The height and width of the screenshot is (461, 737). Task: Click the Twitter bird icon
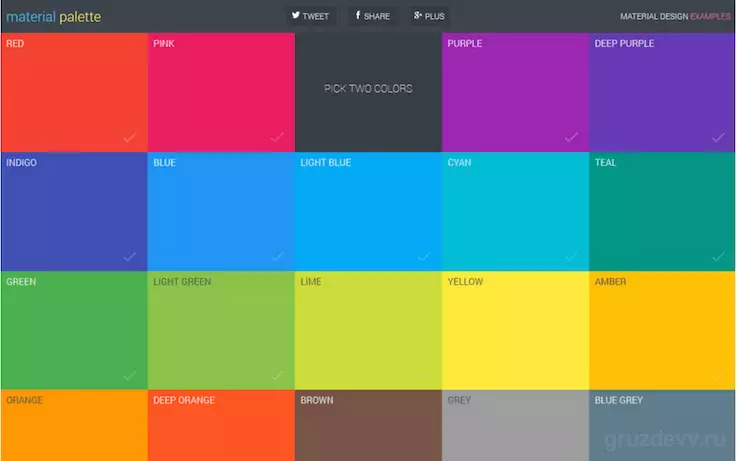(296, 16)
